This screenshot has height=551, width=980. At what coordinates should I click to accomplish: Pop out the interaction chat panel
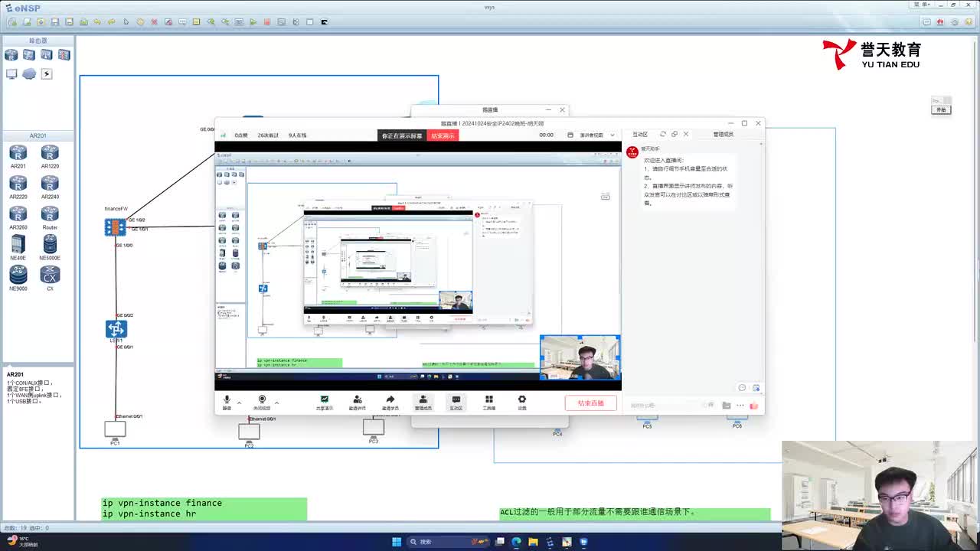pyautogui.click(x=675, y=135)
